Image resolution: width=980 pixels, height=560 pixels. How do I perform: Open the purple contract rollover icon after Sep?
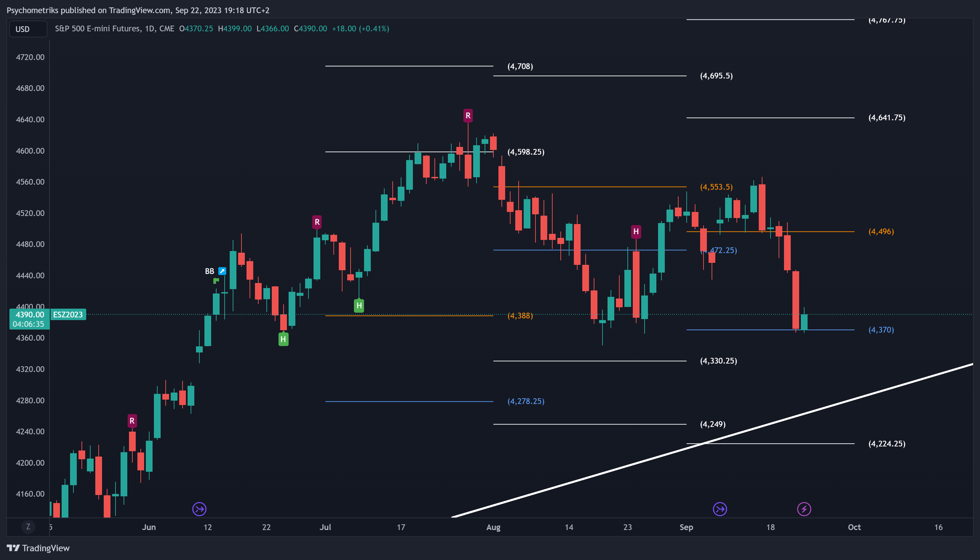[x=720, y=509]
